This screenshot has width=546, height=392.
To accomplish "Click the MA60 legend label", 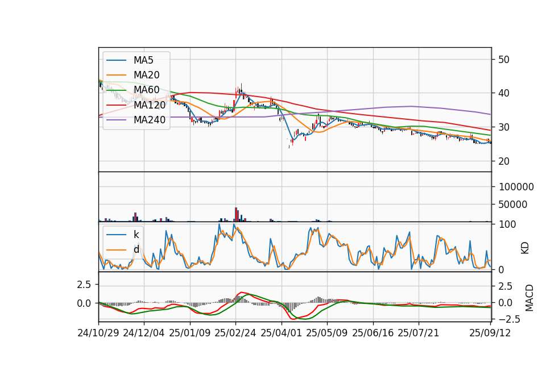I will coord(146,90).
